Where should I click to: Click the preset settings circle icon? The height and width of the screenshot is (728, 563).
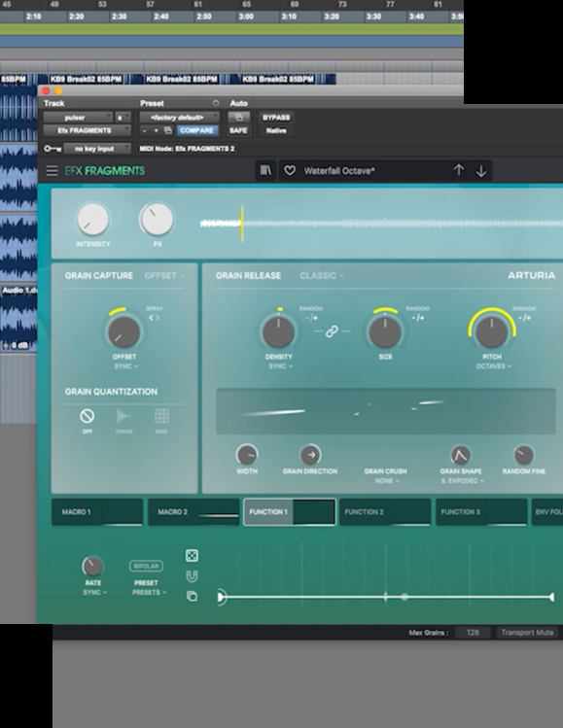point(216,103)
